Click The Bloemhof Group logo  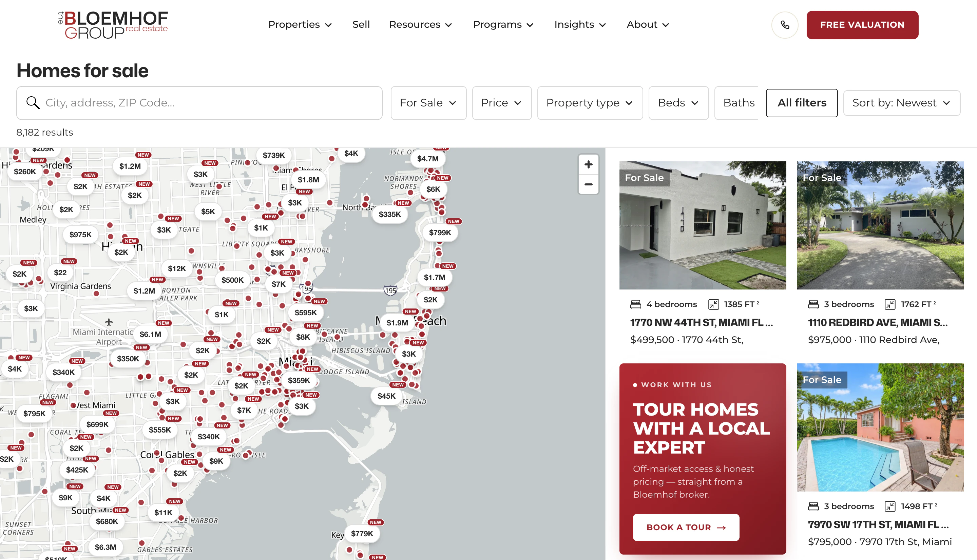[x=113, y=25]
